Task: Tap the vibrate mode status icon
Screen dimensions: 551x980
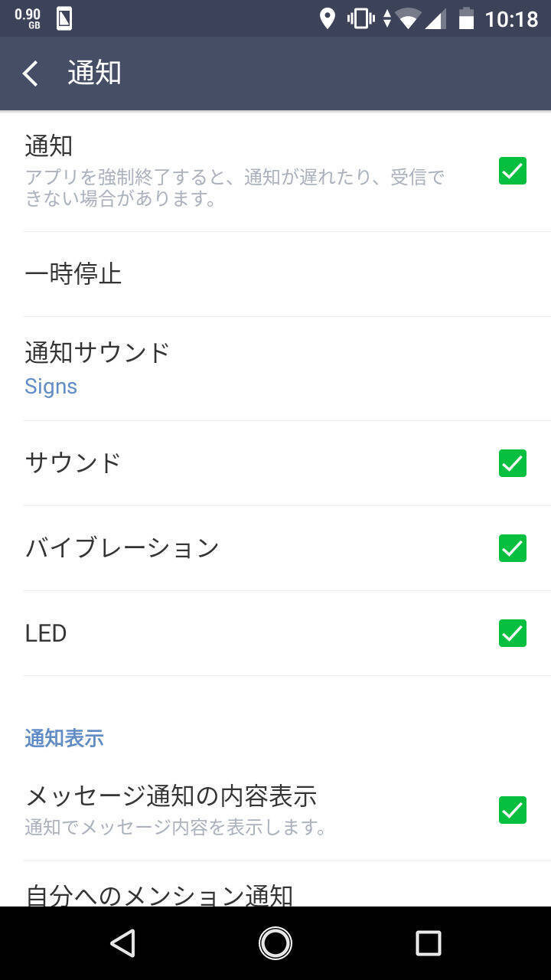Action: (x=360, y=18)
